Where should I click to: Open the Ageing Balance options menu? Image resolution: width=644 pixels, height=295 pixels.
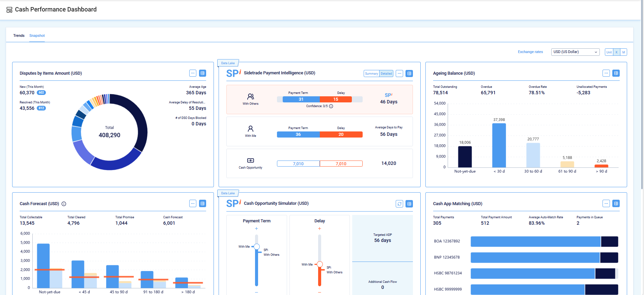tap(606, 73)
